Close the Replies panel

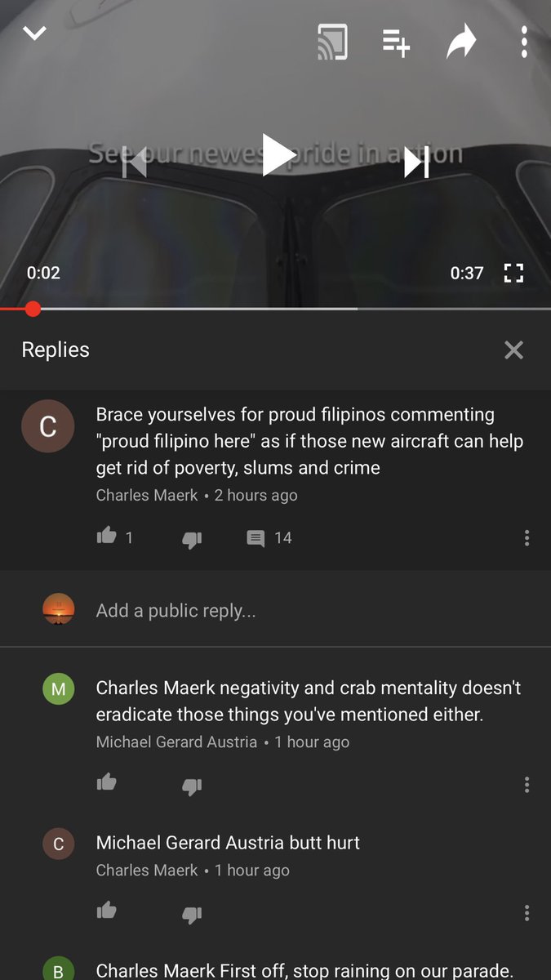click(x=513, y=350)
